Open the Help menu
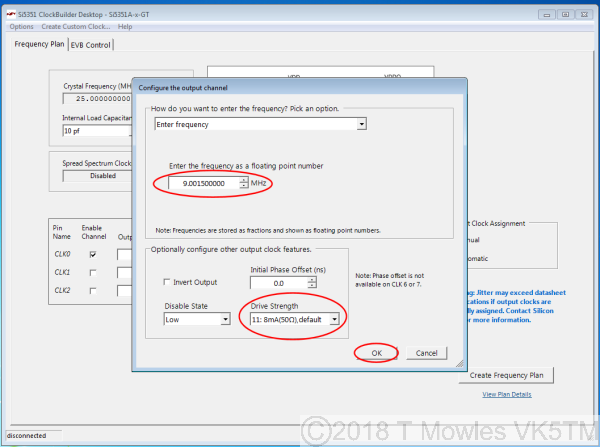This screenshot has width=600, height=447. coord(125,26)
